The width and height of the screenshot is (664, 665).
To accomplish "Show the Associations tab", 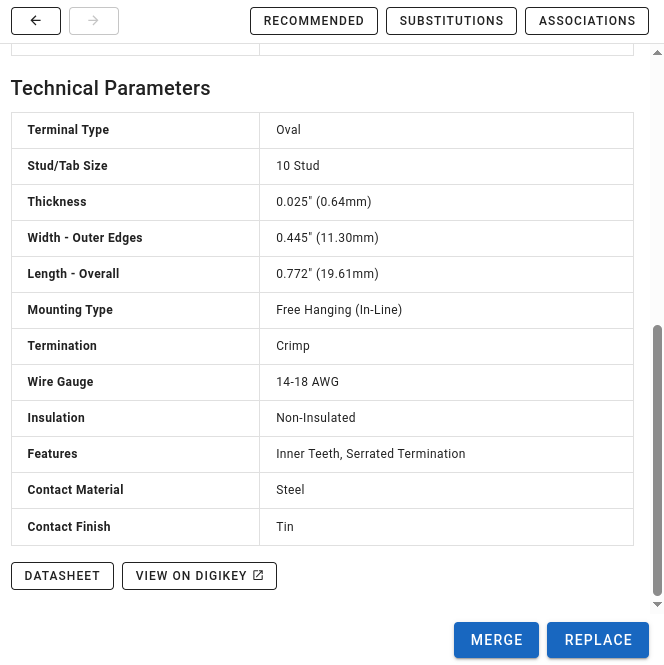I will [586, 21].
